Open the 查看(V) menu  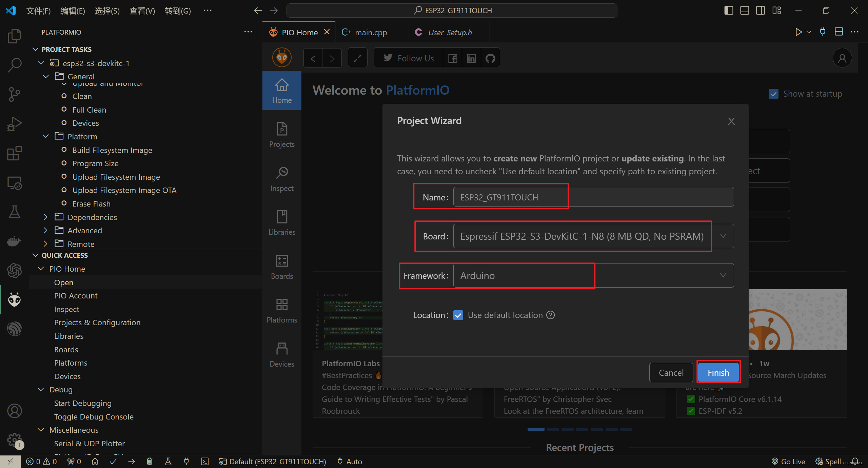(142, 11)
